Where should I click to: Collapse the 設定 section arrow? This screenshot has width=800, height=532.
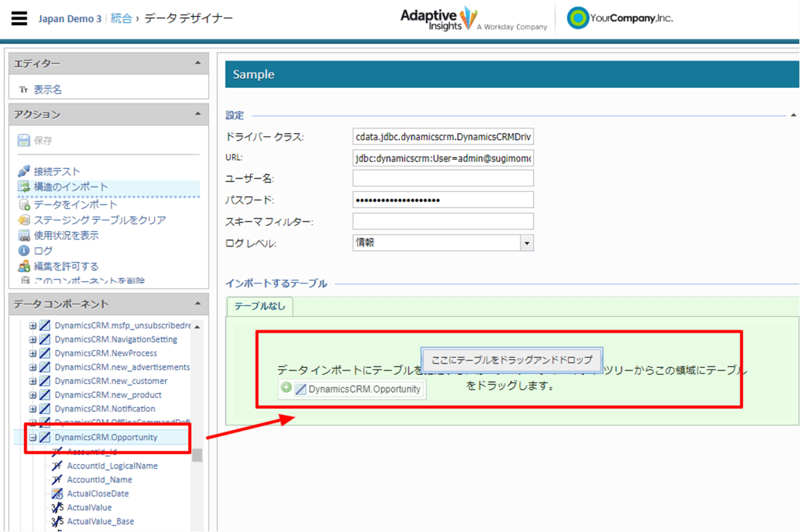(793, 115)
